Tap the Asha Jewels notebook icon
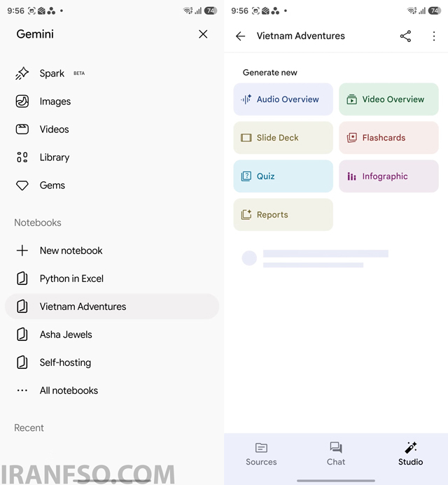The height and width of the screenshot is (485, 448). tap(22, 335)
